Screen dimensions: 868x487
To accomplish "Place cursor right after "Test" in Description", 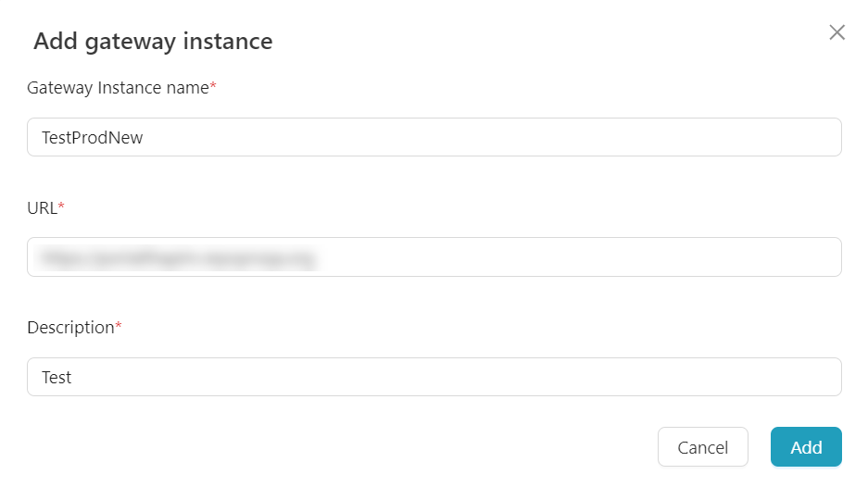I will (73, 378).
